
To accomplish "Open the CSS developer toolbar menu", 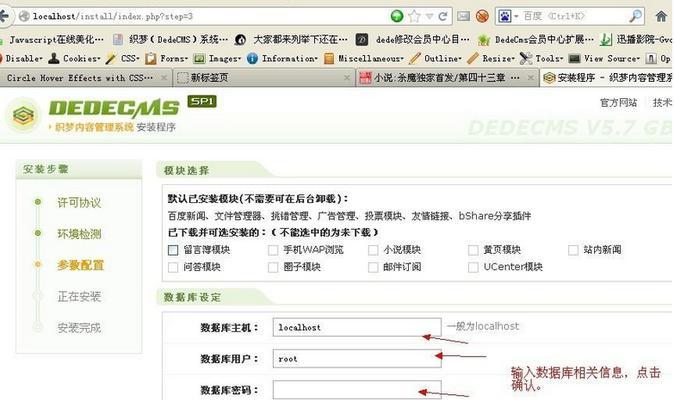I will point(123,58).
